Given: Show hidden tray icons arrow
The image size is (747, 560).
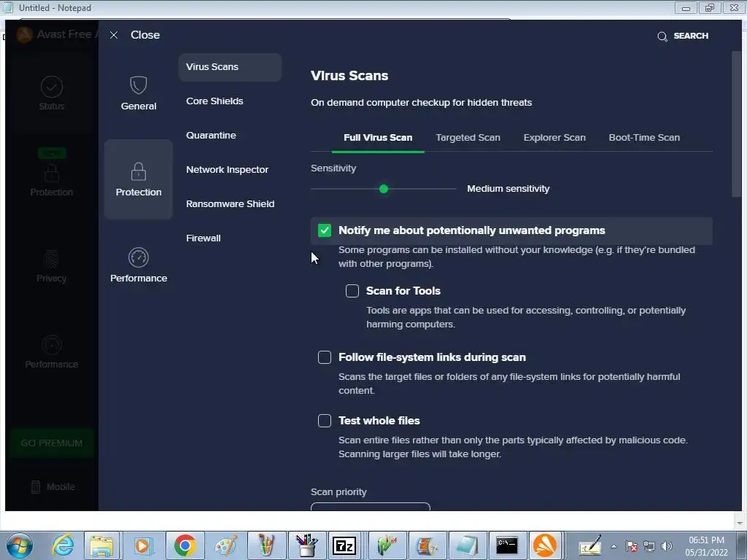Looking at the screenshot, I should point(614,546).
